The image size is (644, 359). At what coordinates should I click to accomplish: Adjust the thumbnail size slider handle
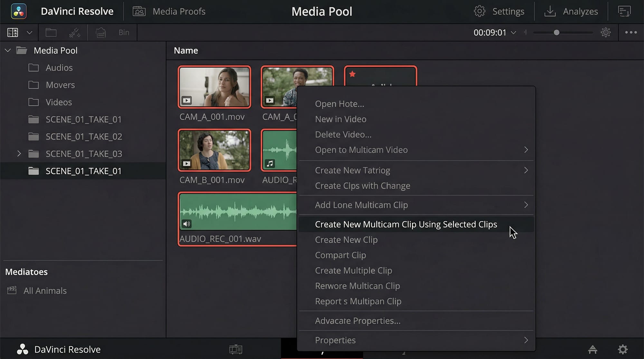point(556,32)
